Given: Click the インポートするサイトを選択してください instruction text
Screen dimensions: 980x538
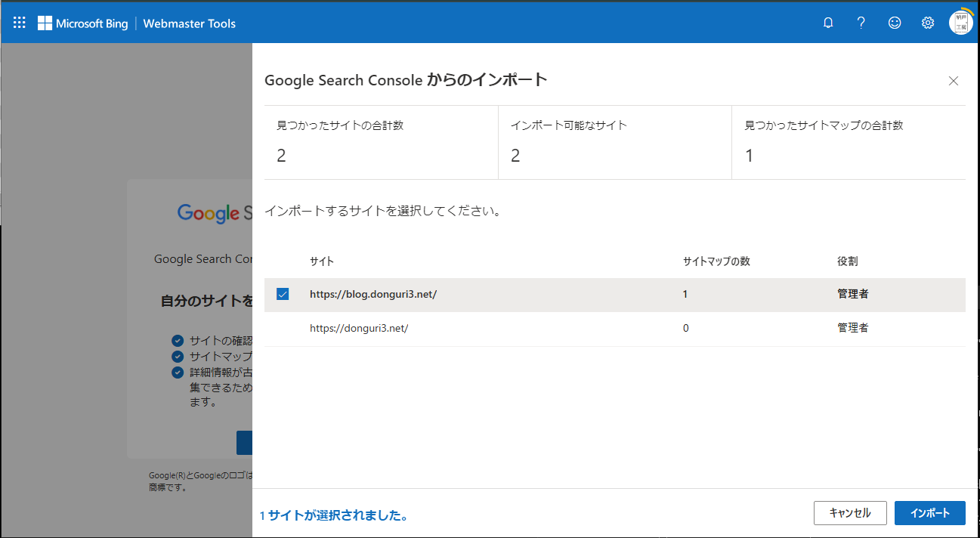Looking at the screenshot, I should pos(383,211).
